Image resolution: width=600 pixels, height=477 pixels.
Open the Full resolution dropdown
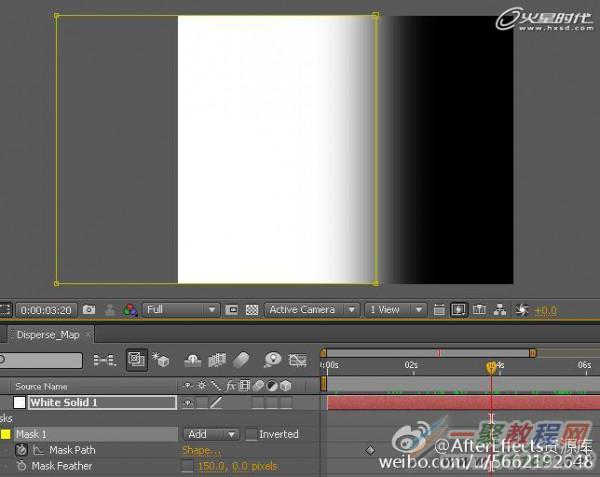(180, 310)
